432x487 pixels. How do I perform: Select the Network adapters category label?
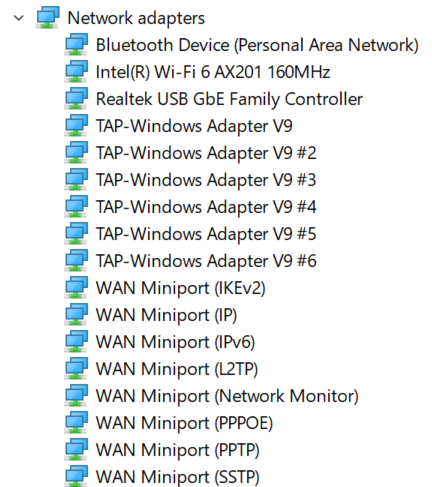pos(136,18)
